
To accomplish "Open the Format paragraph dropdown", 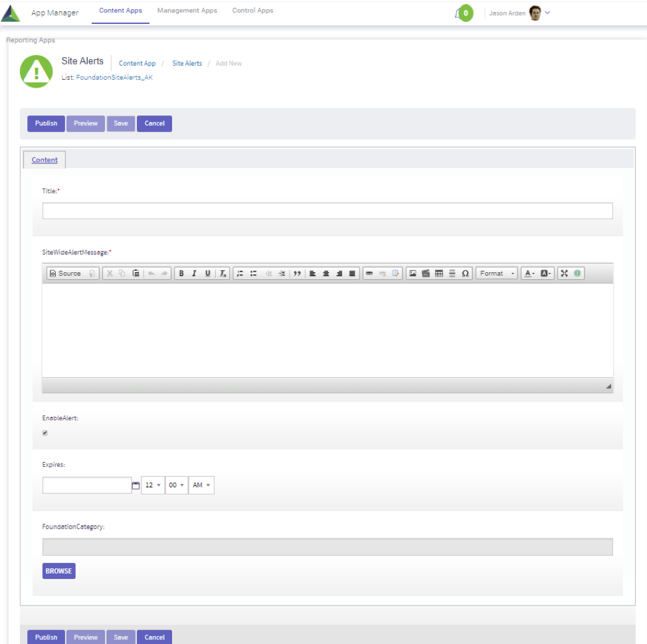I will click(496, 274).
